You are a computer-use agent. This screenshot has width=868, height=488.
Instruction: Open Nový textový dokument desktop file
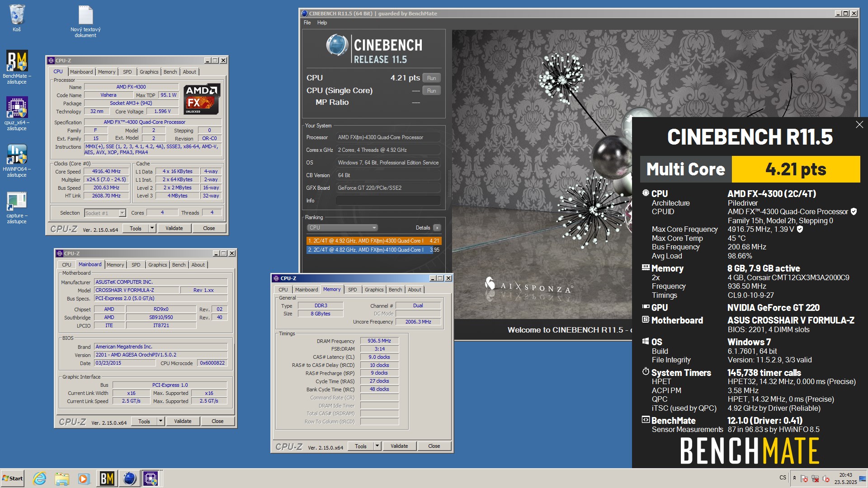85,21
